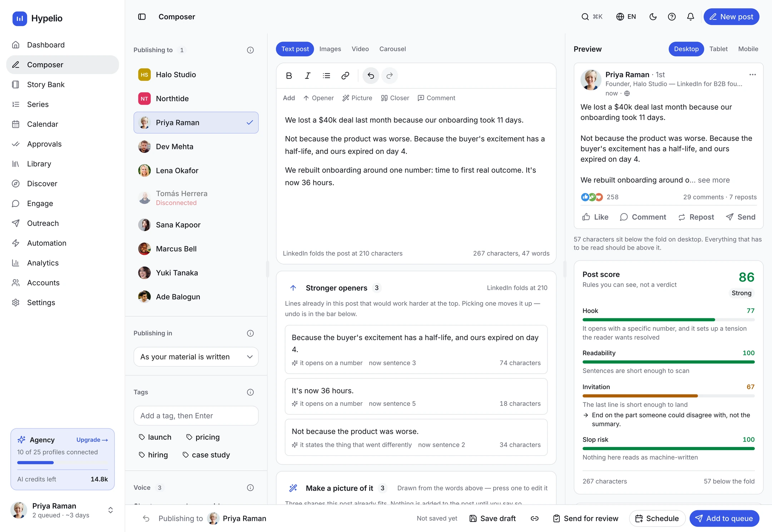Select the Dev Mehta profile

(x=196, y=146)
